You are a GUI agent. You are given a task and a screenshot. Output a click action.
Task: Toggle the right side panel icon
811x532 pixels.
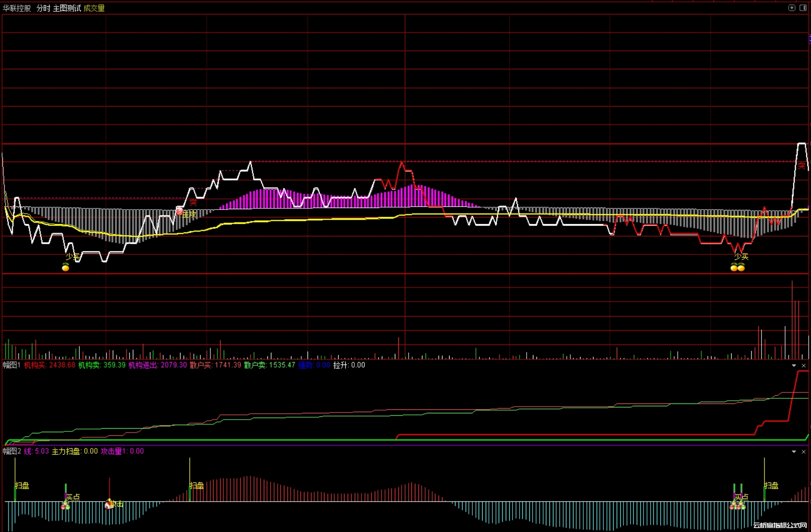(x=803, y=8)
